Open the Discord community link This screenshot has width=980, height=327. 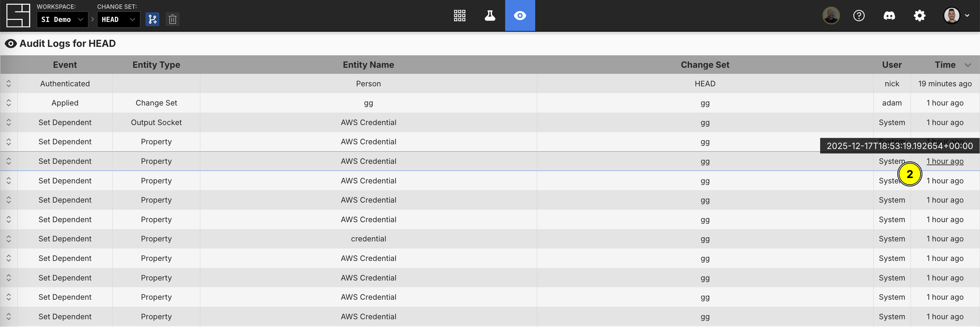[890, 16]
